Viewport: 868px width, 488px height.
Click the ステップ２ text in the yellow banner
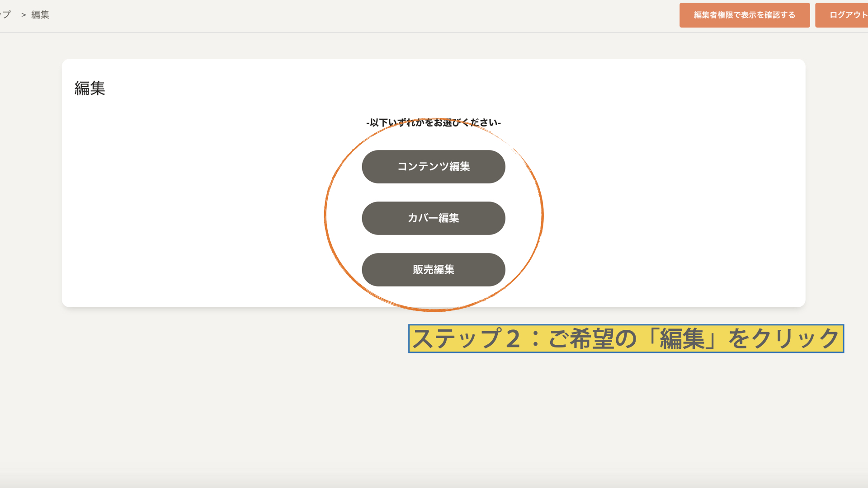coord(466,339)
